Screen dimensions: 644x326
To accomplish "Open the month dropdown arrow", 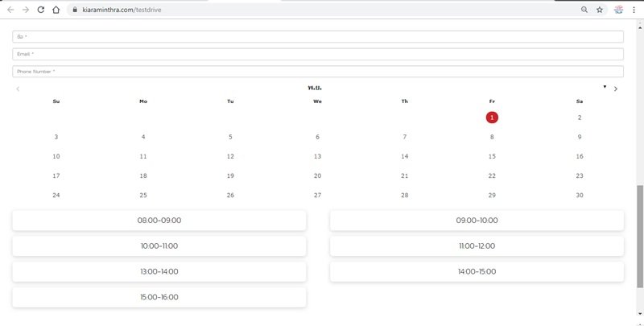I will point(605,86).
